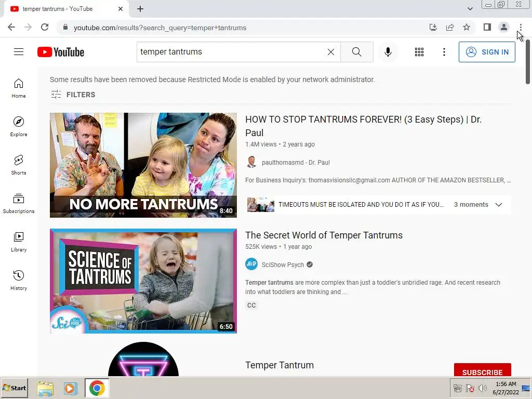Open a new browser tab

(x=140, y=9)
